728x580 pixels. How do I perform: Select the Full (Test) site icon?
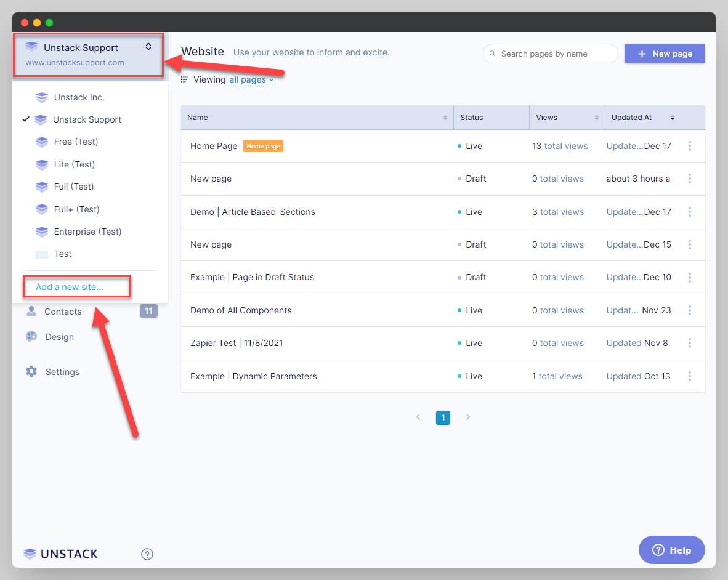[42, 187]
